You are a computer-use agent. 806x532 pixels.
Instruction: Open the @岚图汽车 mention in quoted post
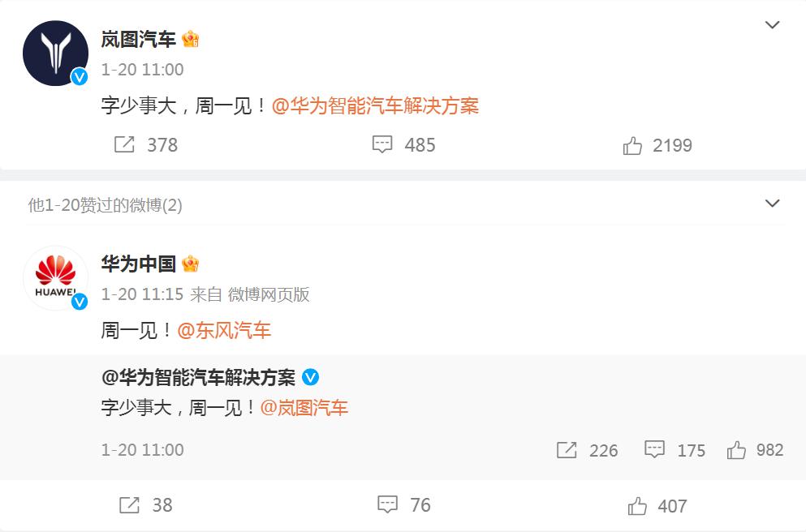pos(304,408)
